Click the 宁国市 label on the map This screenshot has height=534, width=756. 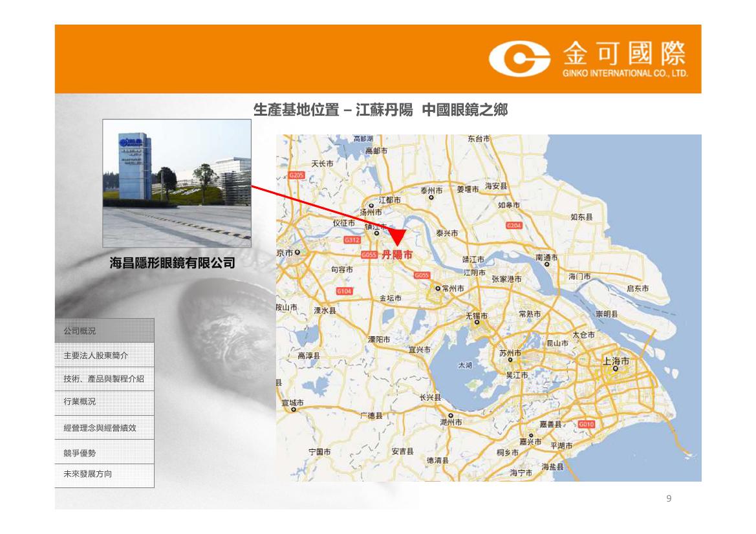(x=319, y=452)
